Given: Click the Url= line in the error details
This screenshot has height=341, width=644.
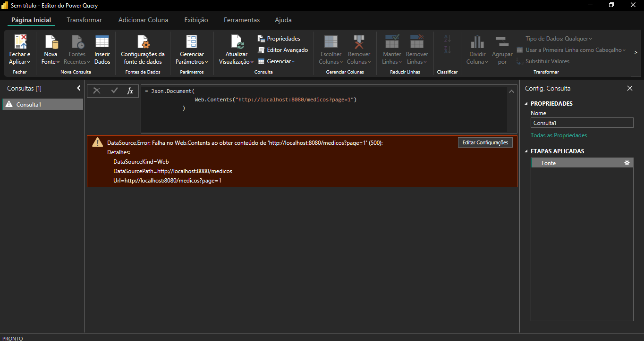Looking at the screenshot, I should [x=167, y=181].
